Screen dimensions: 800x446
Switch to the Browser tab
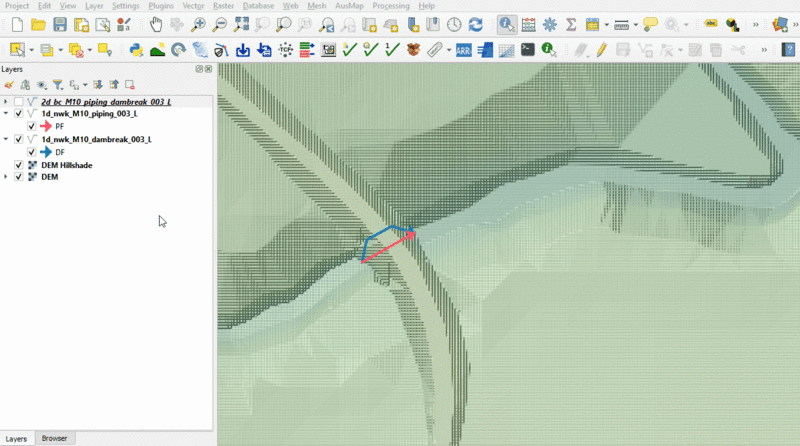pyautogui.click(x=54, y=439)
